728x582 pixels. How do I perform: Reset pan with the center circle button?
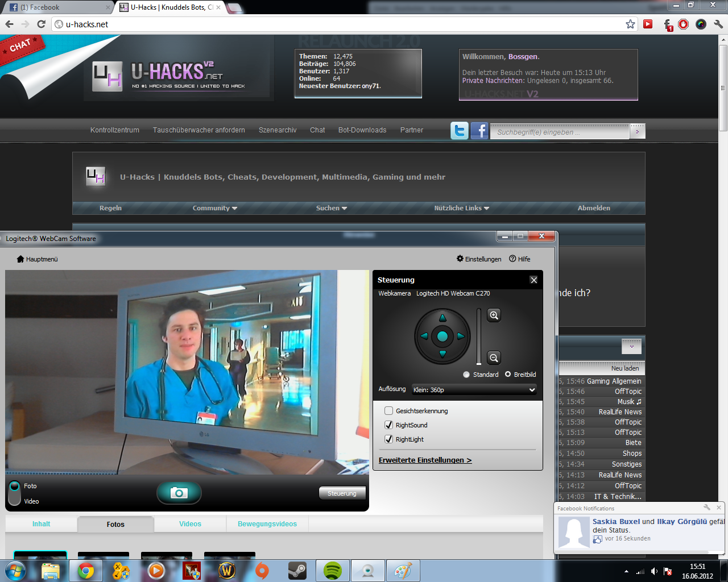point(442,336)
